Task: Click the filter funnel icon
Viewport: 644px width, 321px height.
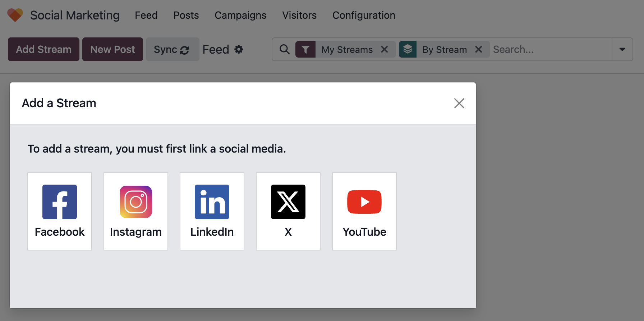Action: pyautogui.click(x=305, y=49)
